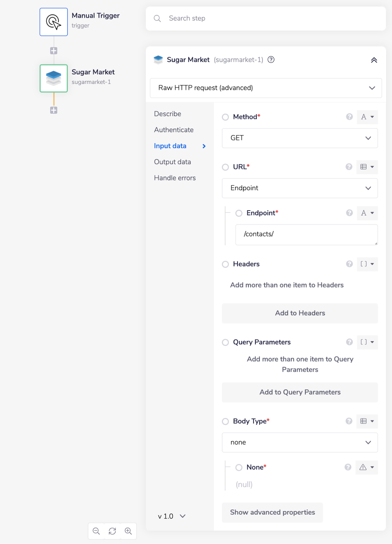Add a step below the Sugar Market node

[x=54, y=110]
